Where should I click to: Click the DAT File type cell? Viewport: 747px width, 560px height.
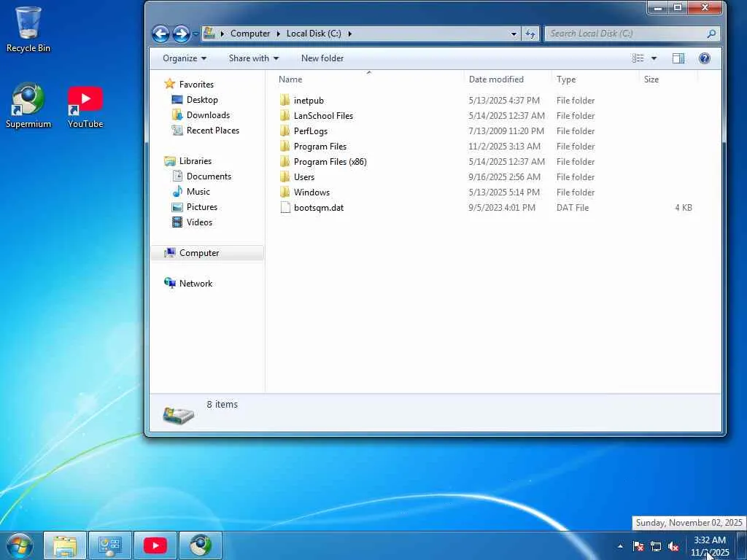(573, 208)
